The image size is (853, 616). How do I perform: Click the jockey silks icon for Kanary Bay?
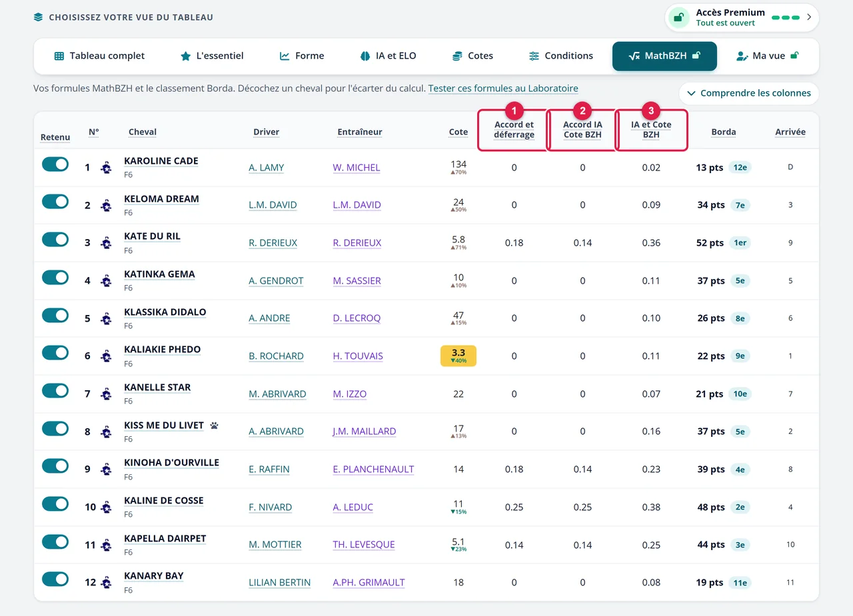(106, 582)
